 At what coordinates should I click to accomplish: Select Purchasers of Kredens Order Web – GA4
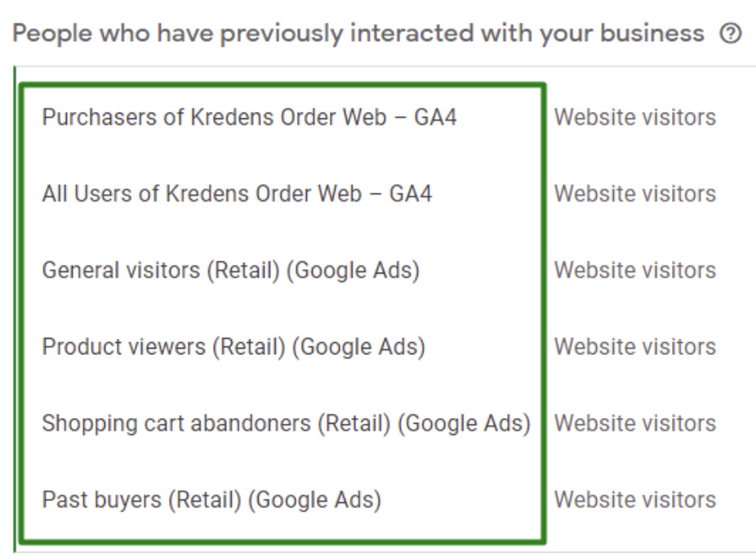click(x=249, y=118)
